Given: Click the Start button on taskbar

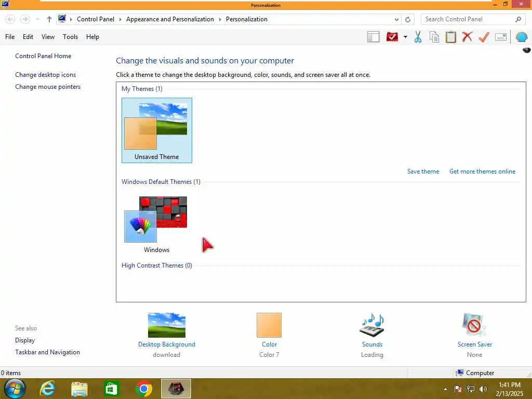Looking at the screenshot, I should (15, 389).
